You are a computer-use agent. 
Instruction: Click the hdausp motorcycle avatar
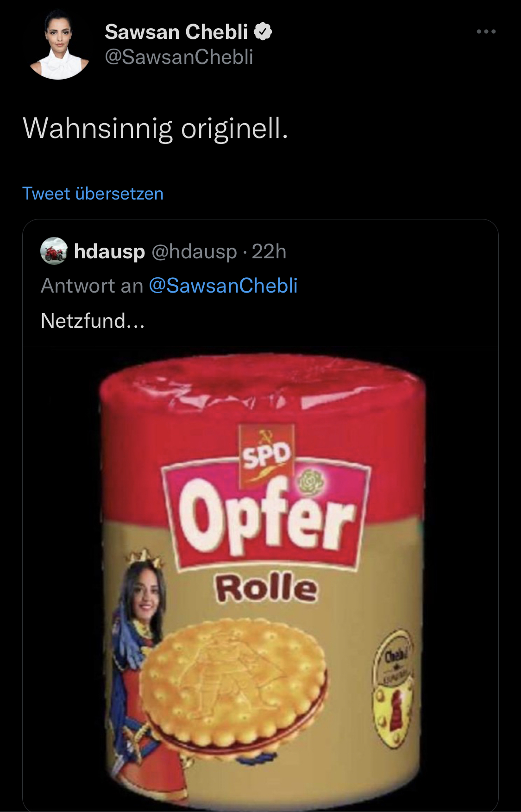click(x=54, y=251)
